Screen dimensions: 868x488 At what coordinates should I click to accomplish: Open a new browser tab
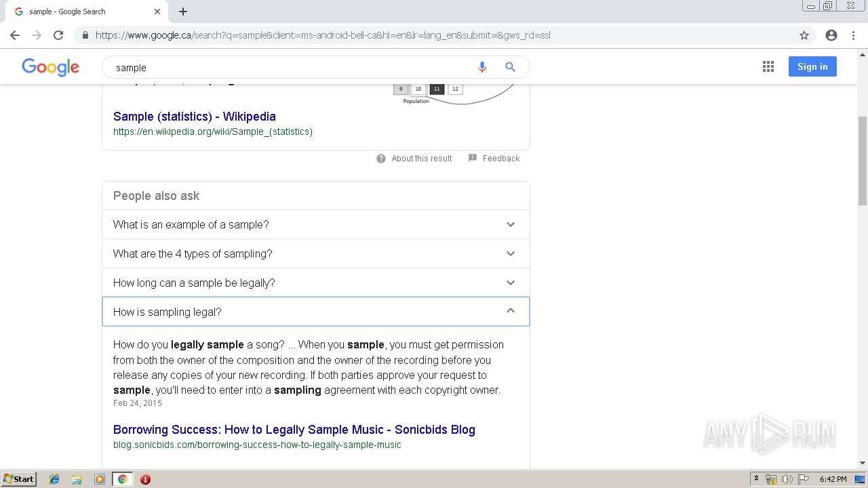pyautogui.click(x=183, y=12)
